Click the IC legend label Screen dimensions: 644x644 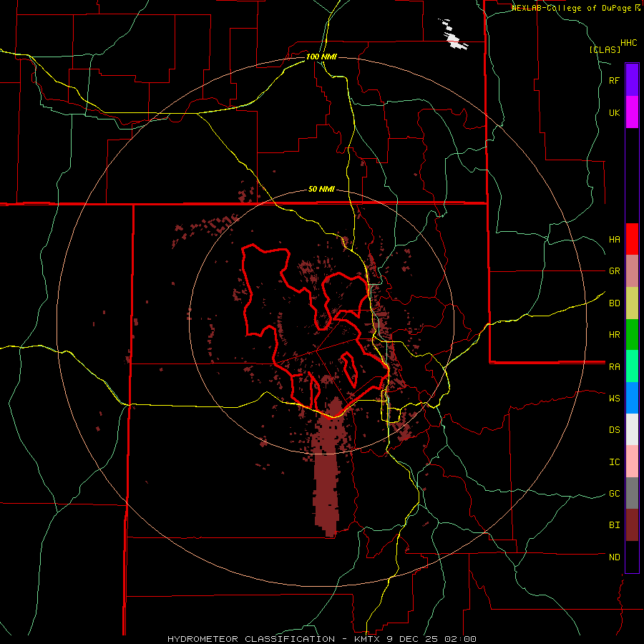[x=615, y=462]
